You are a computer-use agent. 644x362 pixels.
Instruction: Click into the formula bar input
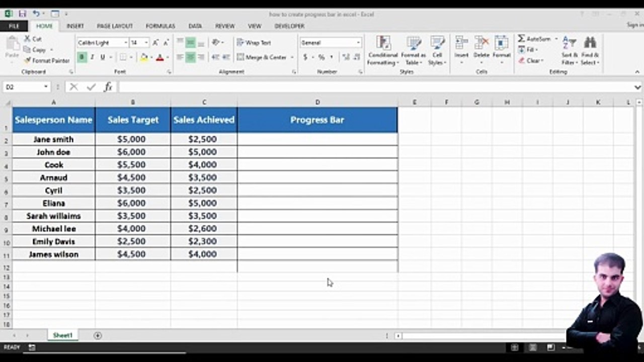pos(375,87)
